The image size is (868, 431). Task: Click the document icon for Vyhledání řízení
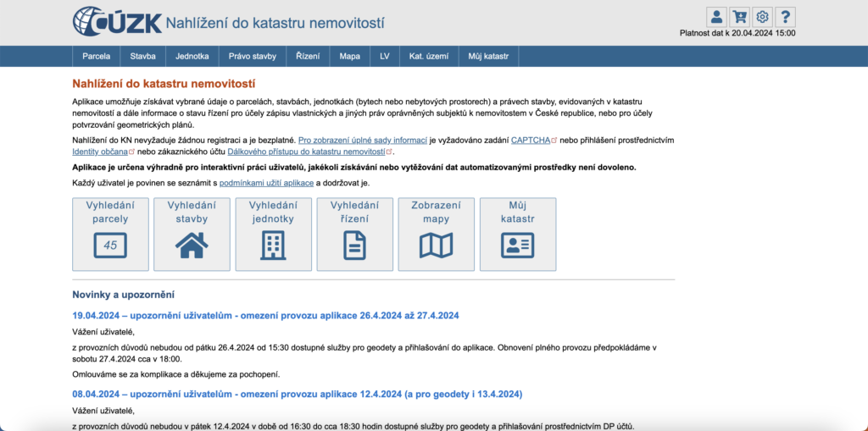click(355, 245)
